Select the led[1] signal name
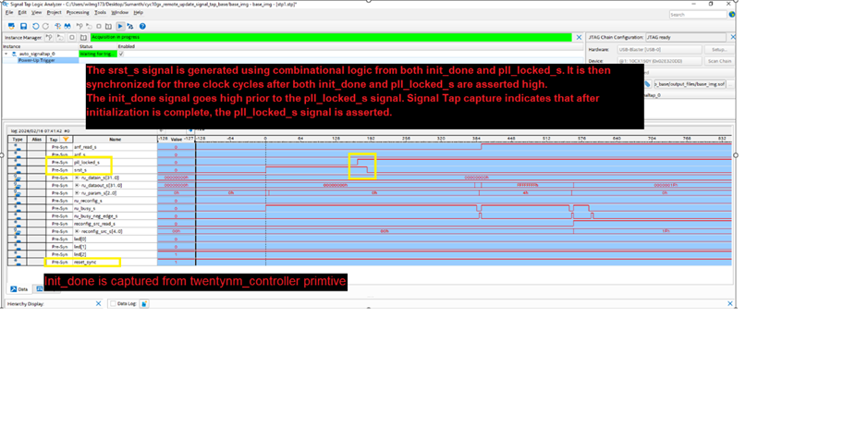868x429 pixels. [x=79, y=246]
